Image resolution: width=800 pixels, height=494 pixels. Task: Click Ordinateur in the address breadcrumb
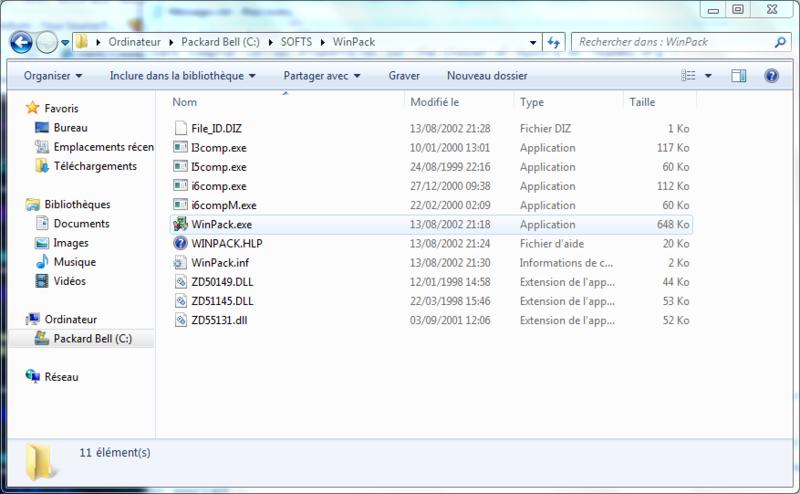tap(134, 42)
